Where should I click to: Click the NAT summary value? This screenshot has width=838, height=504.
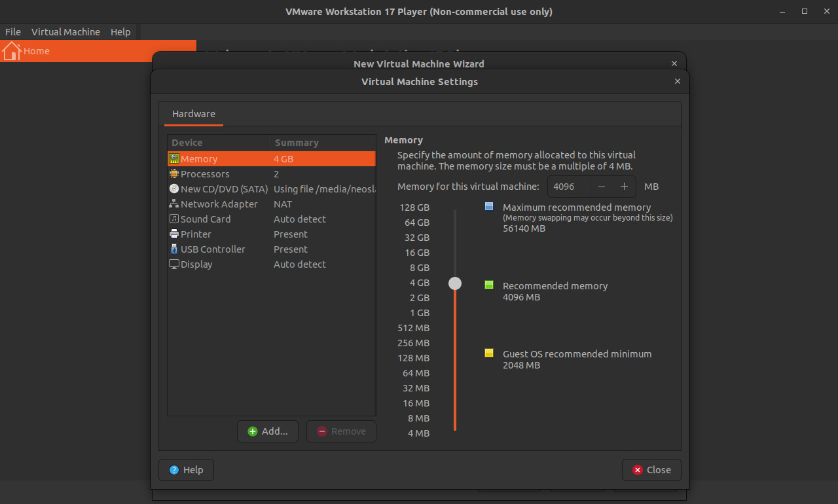[x=283, y=204]
